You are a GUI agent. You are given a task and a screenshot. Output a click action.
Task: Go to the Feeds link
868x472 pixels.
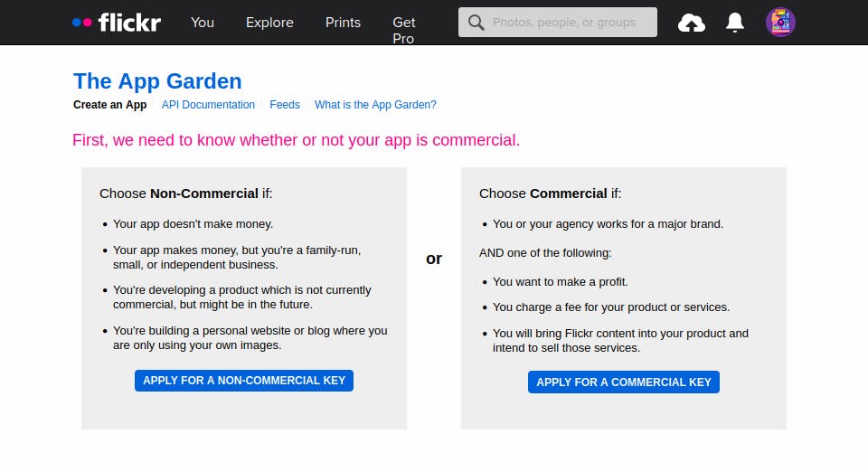pyautogui.click(x=285, y=105)
